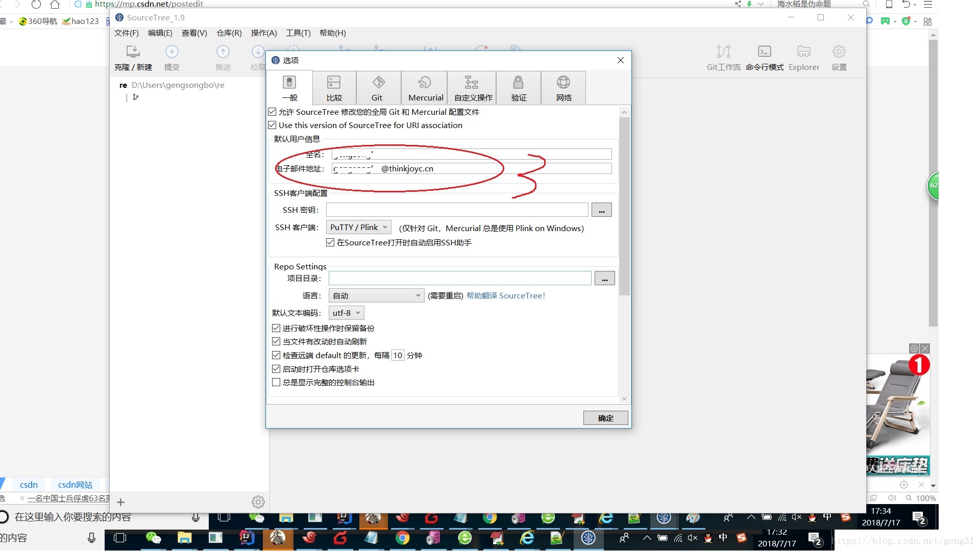Viewport: 980px width, 551px height.
Task: Select the re repository D:\Users\gengsongbo\re
Action: (172, 85)
